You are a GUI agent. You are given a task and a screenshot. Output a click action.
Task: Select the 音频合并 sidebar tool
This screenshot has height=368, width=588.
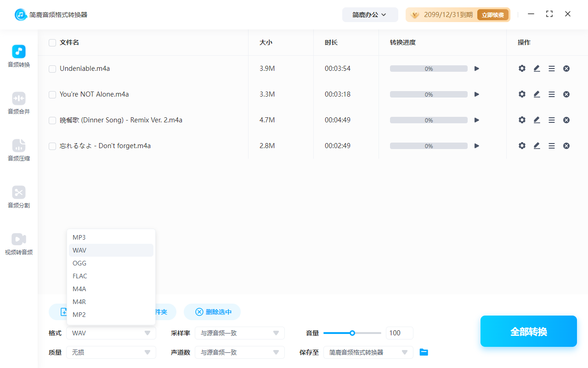click(18, 102)
